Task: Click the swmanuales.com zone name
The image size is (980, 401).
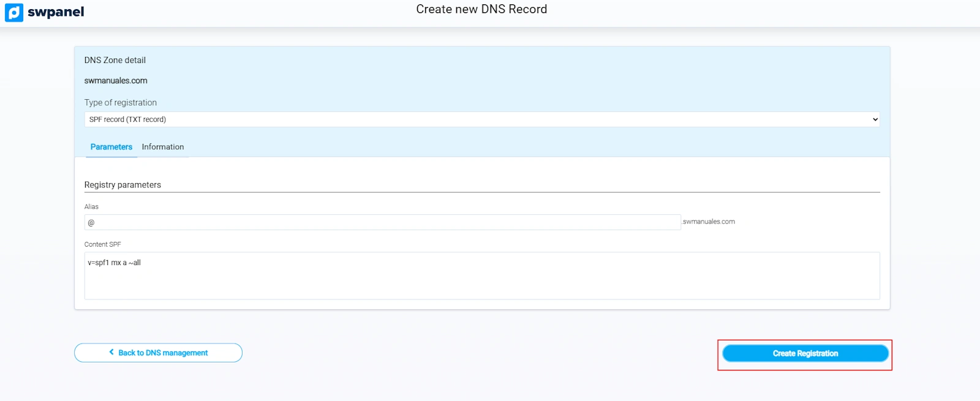Action: click(x=116, y=80)
